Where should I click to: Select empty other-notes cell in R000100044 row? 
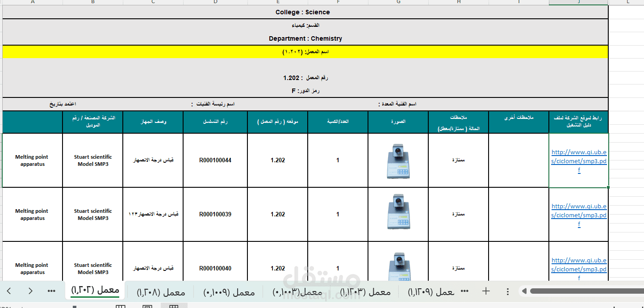click(519, 160)
